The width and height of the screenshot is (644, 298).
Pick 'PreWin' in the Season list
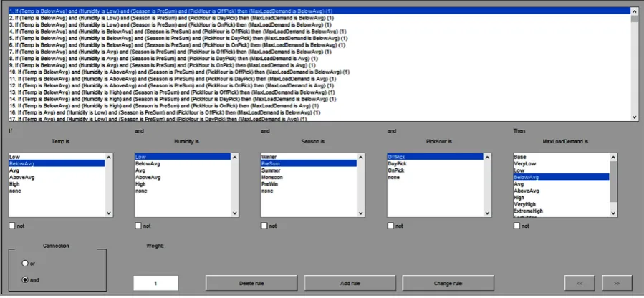[309, 184]
